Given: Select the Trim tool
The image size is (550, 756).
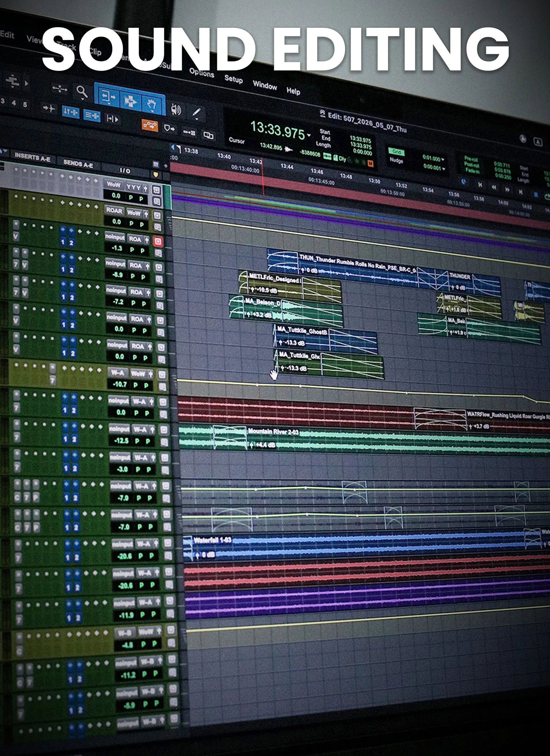Looking at the screenshot, I should click(x=108, y=97).
